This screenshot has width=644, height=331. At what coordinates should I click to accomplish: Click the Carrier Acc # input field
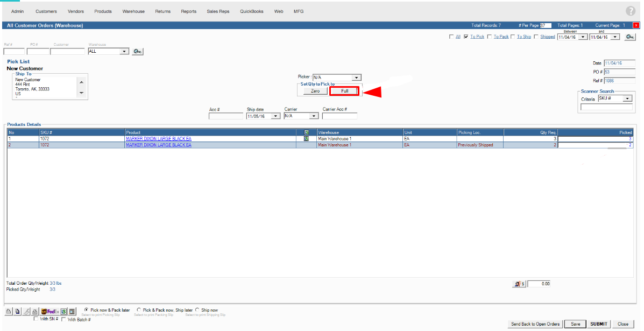[339, 116]
